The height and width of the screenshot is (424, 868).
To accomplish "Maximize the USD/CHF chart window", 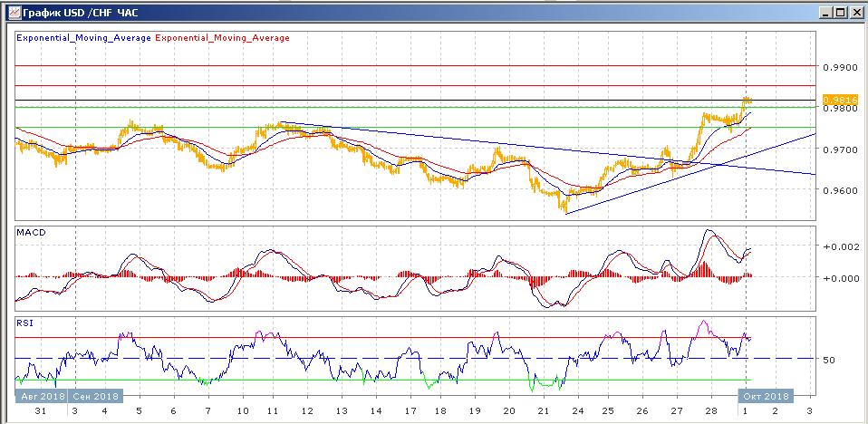I will click(840, 13).
